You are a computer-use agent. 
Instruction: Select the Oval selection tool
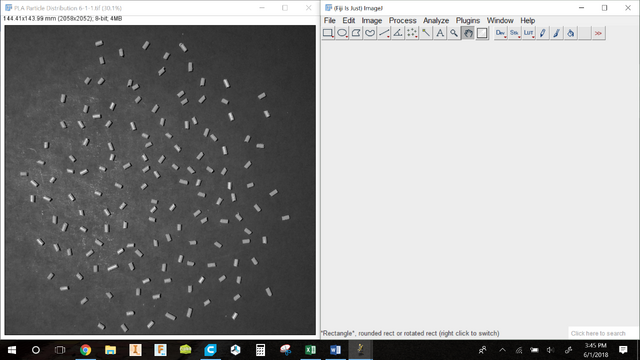click(x=342, y=33)
